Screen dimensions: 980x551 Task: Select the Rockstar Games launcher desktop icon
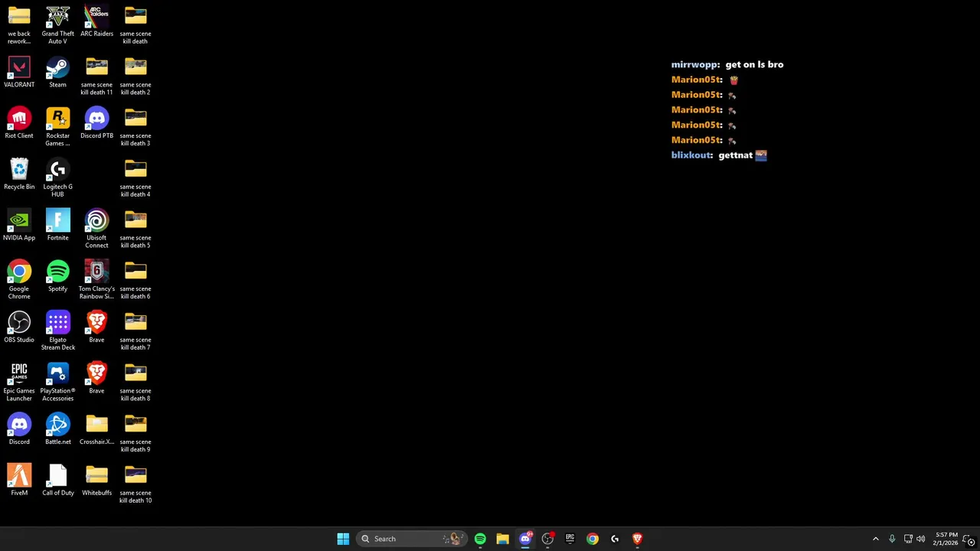57,126
